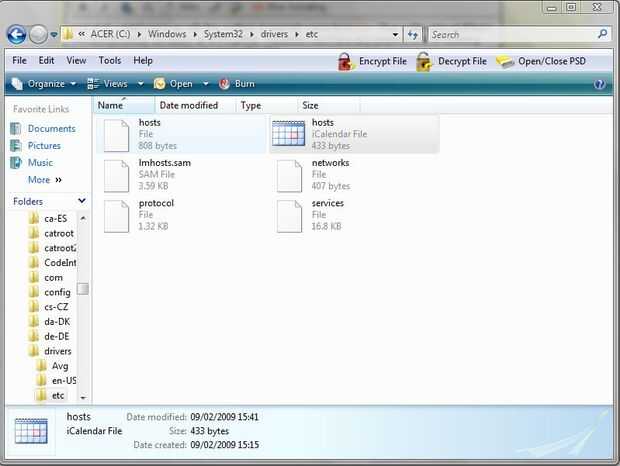The width and height of the screenshot is (620, 466).
Task: Click Date modified value 09/02/2009 15:41
Action: pyautogui.click(x=224, y=417)
